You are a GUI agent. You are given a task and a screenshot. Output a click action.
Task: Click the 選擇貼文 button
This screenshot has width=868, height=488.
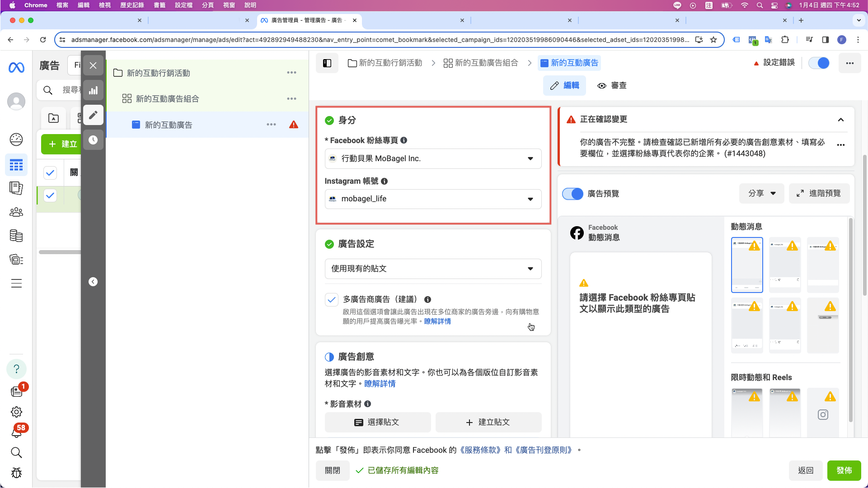[x=378, y=422]
